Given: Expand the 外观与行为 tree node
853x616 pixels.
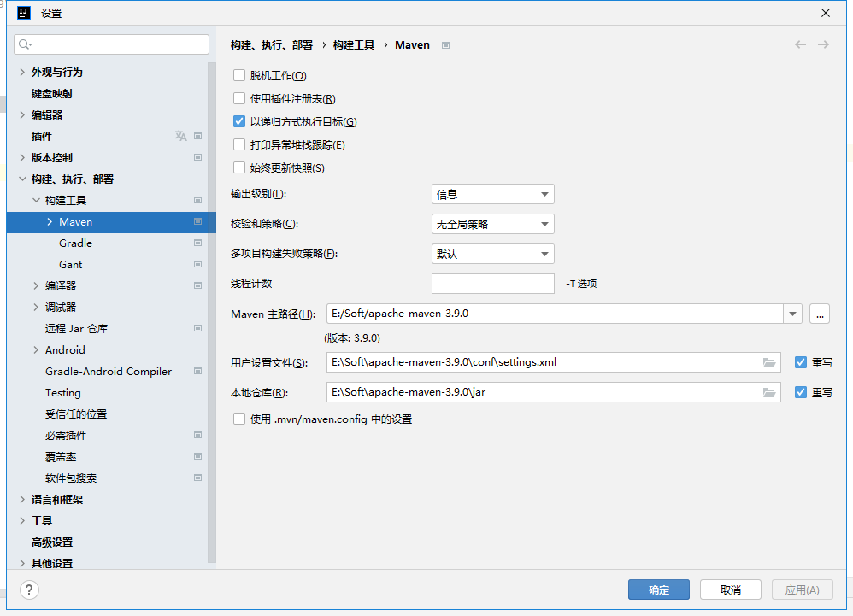Looking at the screenshot, I should tap(22, 73).
